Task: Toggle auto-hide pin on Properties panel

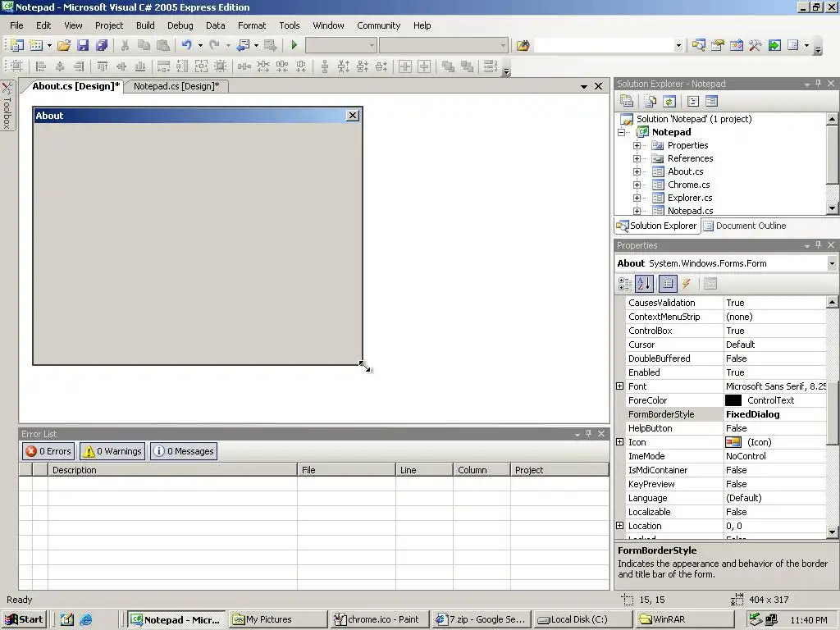Action: (x=818, y=245)
